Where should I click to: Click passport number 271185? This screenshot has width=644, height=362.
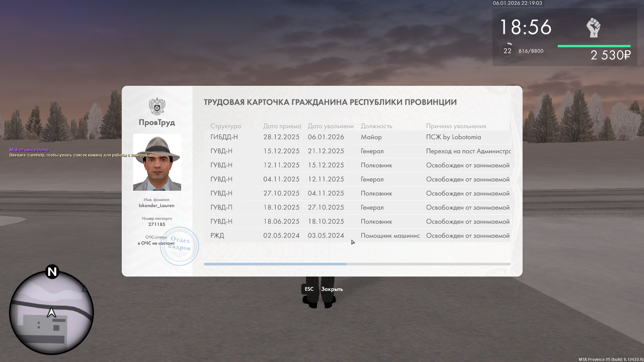[157, 224]
